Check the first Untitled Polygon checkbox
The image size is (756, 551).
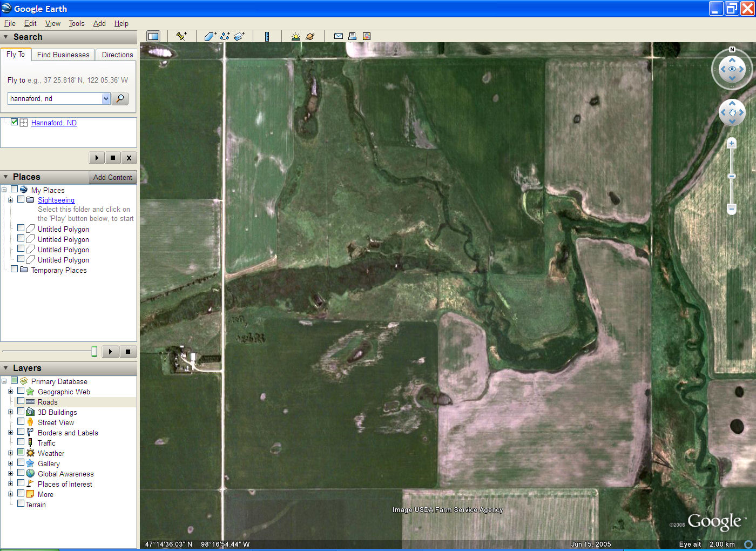click(21, 228)
